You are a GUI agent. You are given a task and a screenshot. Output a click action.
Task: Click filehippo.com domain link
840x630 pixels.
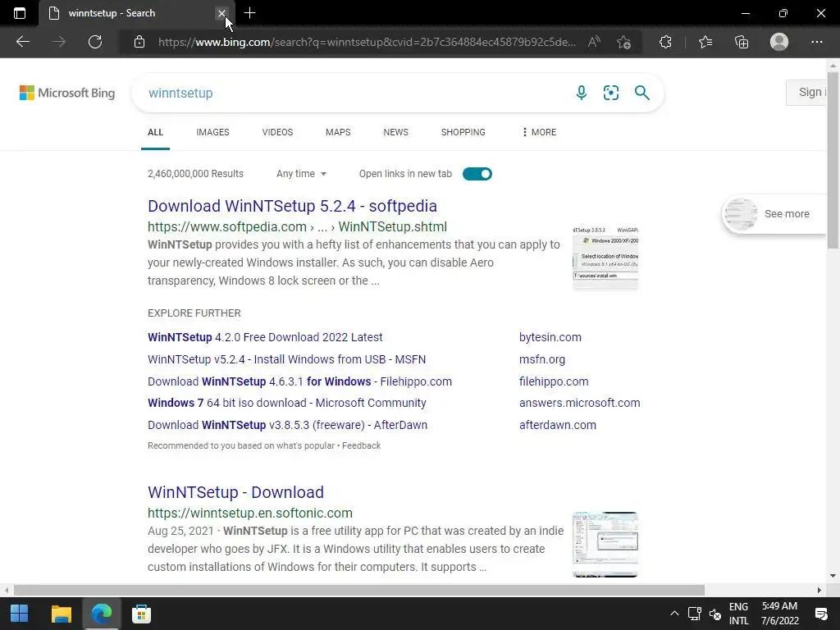554,381
